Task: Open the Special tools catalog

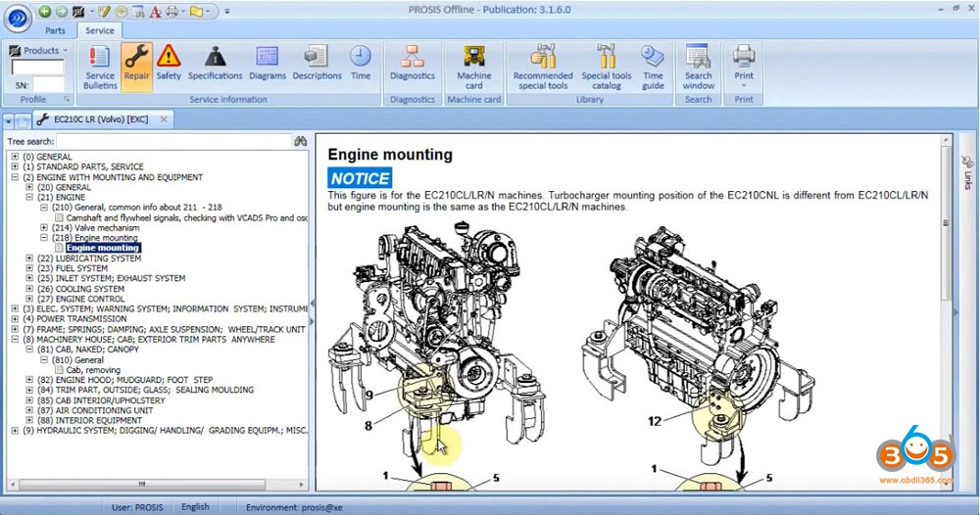Action: [607, 67]
